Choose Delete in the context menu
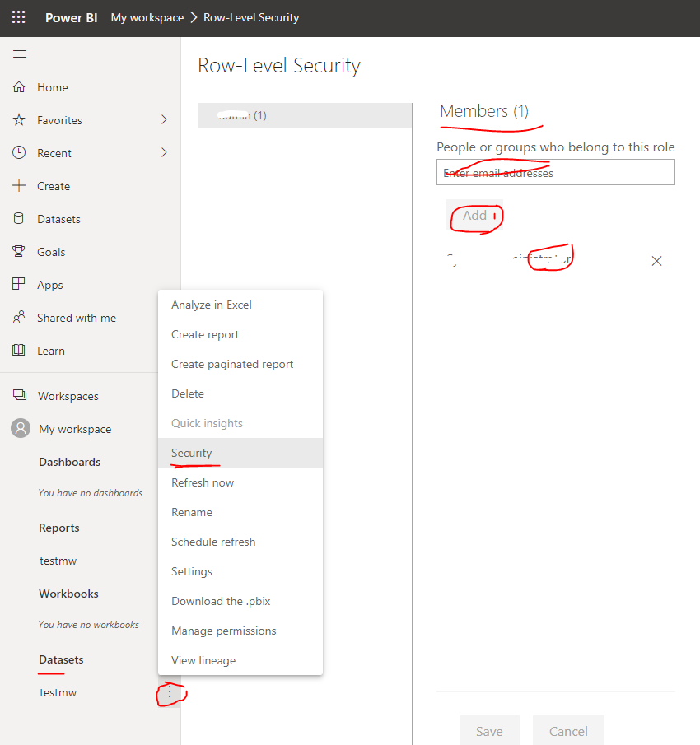The width and height of the screenshot is (700, 745). click(240, 393)
